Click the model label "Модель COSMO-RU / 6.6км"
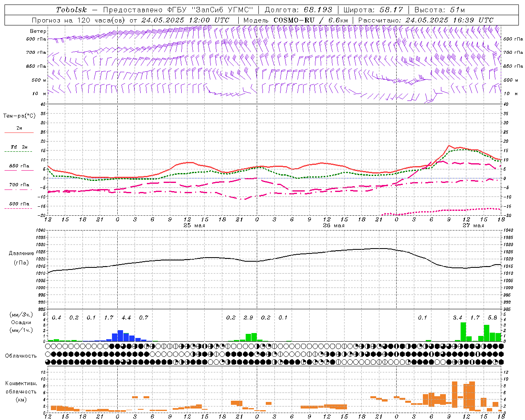 point(295,20)
